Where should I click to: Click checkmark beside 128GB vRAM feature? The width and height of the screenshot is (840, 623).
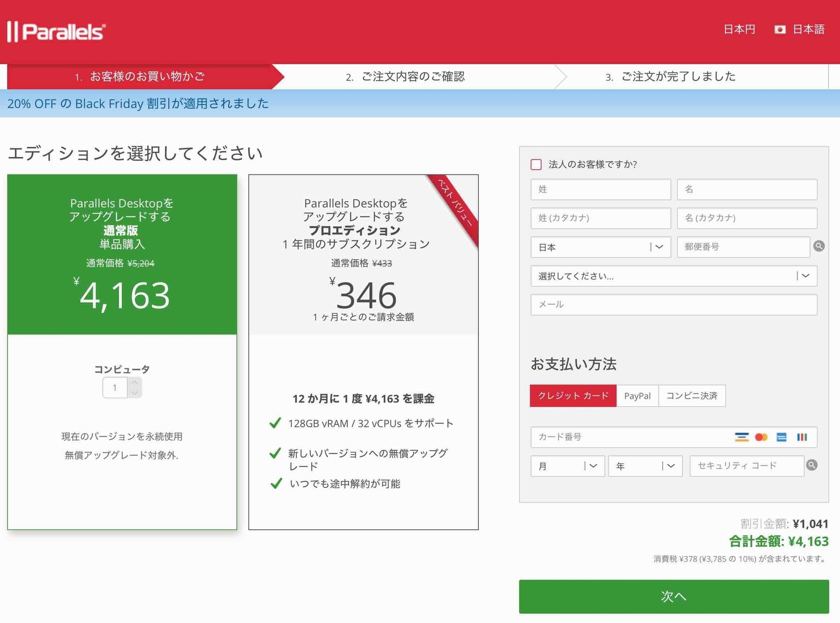[275, 423]
